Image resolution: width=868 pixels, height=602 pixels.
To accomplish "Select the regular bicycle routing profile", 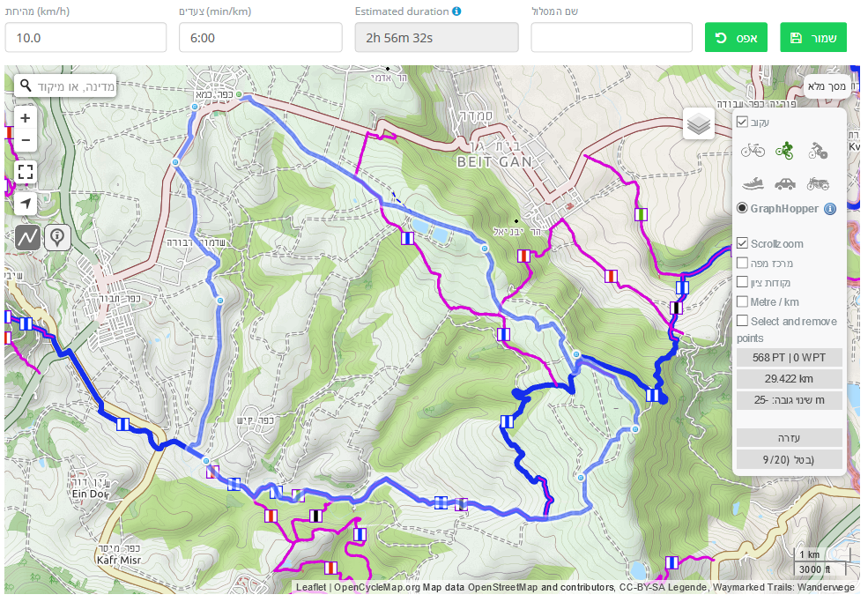I will point(753,150).
